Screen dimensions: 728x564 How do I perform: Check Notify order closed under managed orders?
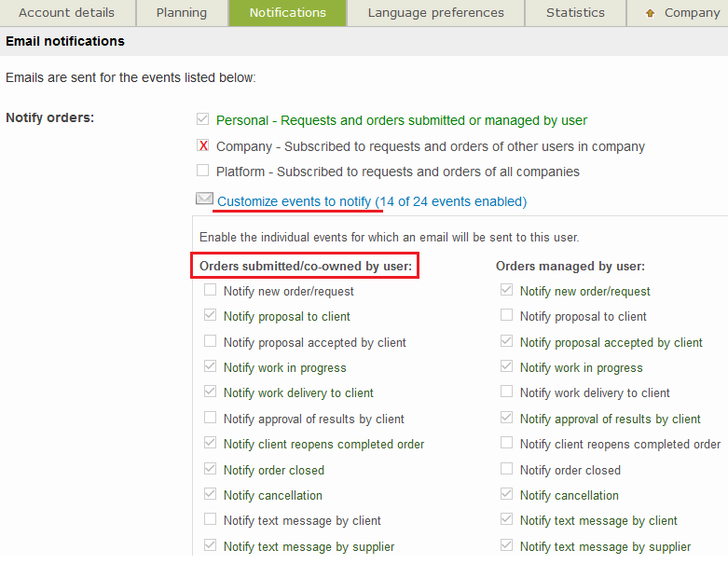click(x=506, y=470)
